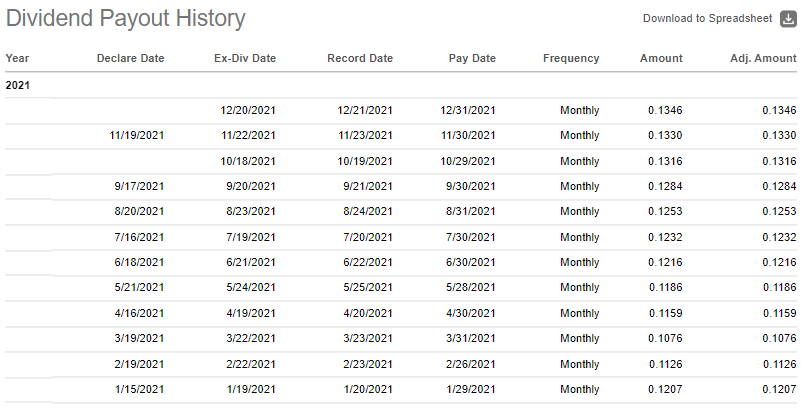Sort by the Ex-Div Date column header
Image resolution: width=809 pixels, height=411 pixels.
coord(245,58)
